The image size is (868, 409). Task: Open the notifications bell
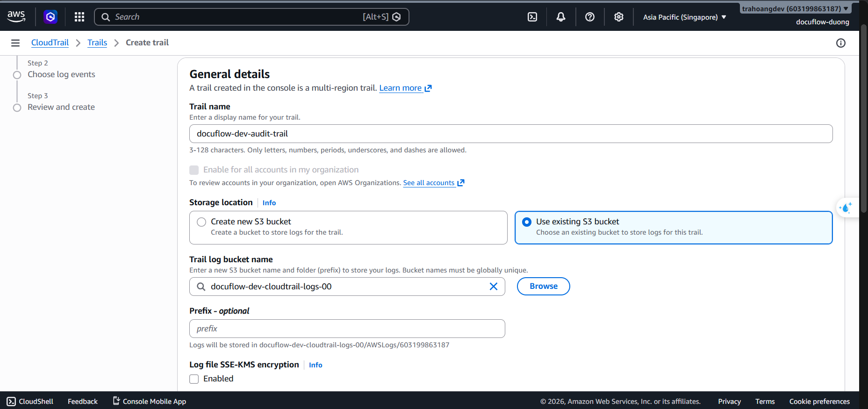(561, 17)
